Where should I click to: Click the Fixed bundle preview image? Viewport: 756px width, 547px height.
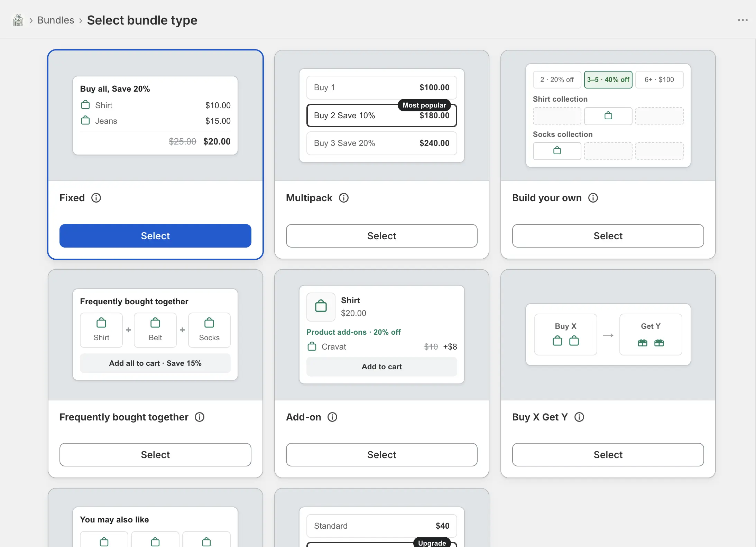tap(155, 115)
